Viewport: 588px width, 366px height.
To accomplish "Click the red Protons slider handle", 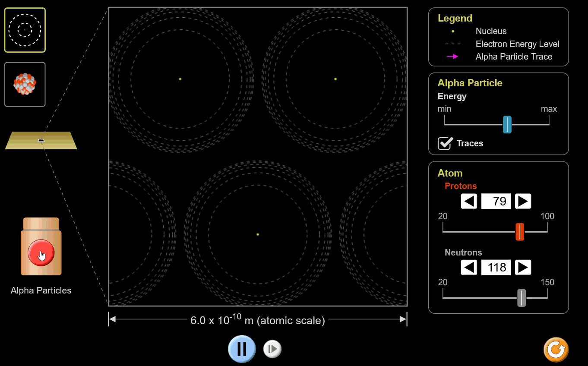I will [520, 232].
